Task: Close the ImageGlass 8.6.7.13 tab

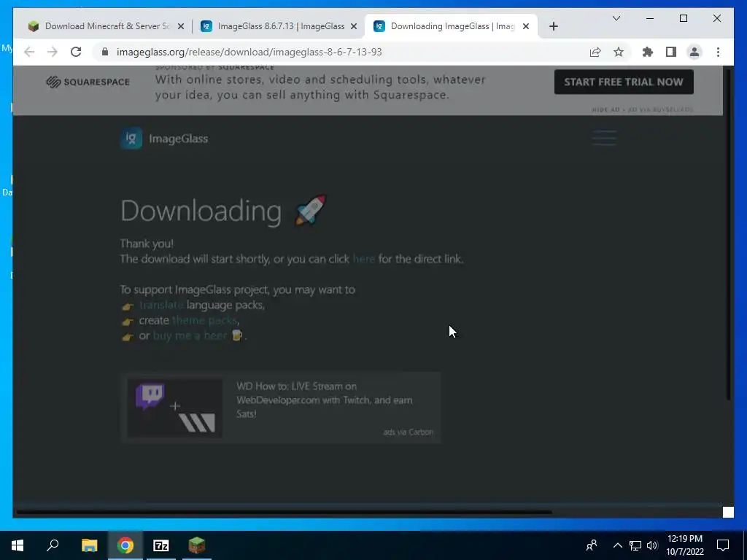Action: point(354,27)
